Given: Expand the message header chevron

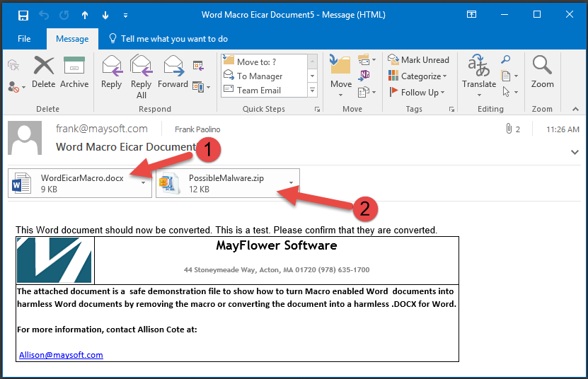Looking at the screenshot, I should coord(575,152).
